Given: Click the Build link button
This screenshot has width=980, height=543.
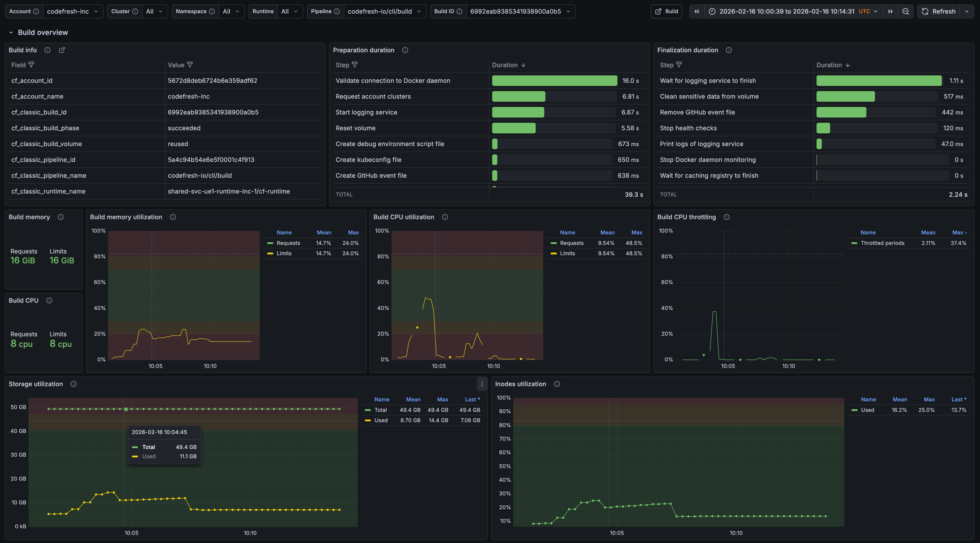Looking at the screenshot, I should coord(667,11).
